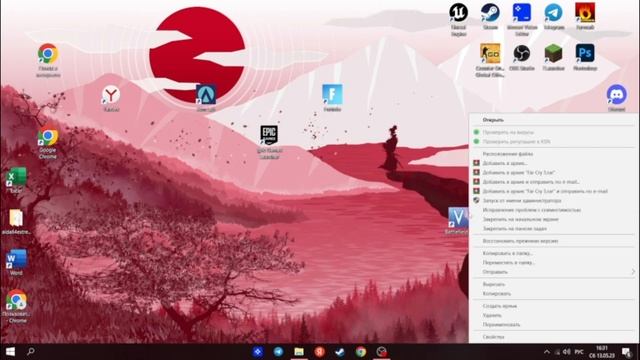Open the network tray icon
The height and width of the screenshot is (360, 640).
(x=557, y=351)
